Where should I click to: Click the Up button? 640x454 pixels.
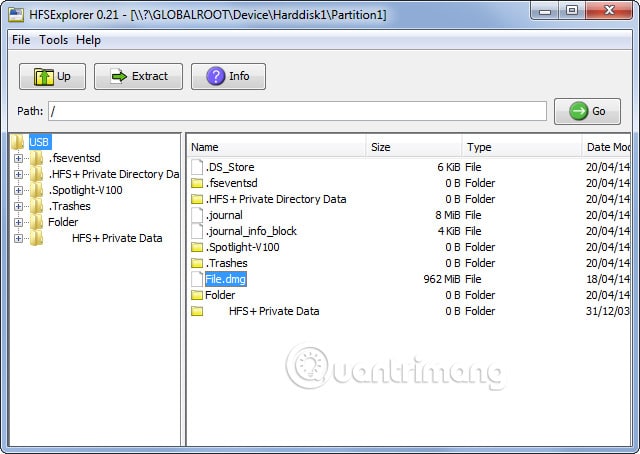tap(52, 76)
